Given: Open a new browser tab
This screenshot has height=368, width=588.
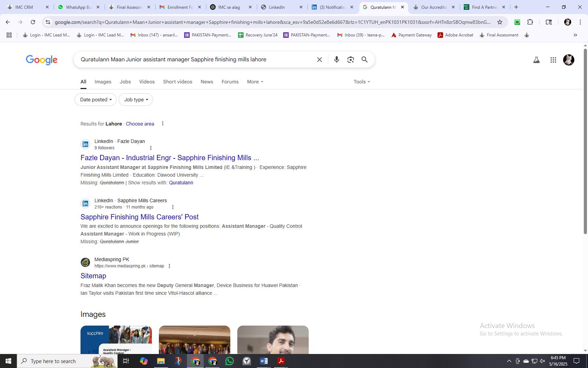Looking at the screenshot, I should tap(516, 7).
